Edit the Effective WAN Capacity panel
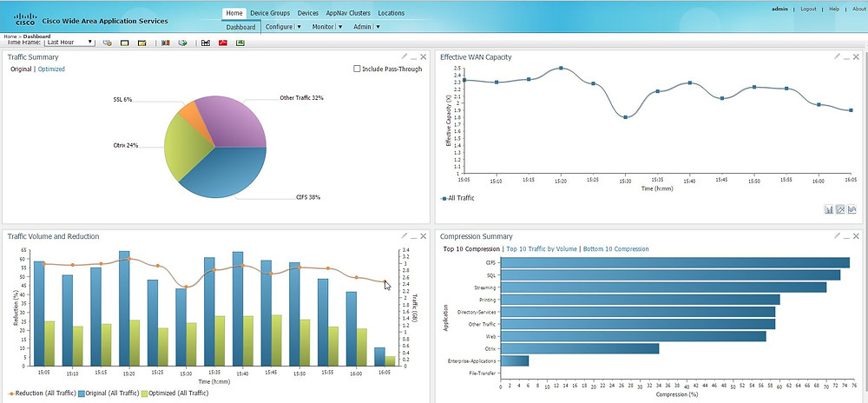The width and height of the screenshot is (868, 403). (x=837, y=56)
